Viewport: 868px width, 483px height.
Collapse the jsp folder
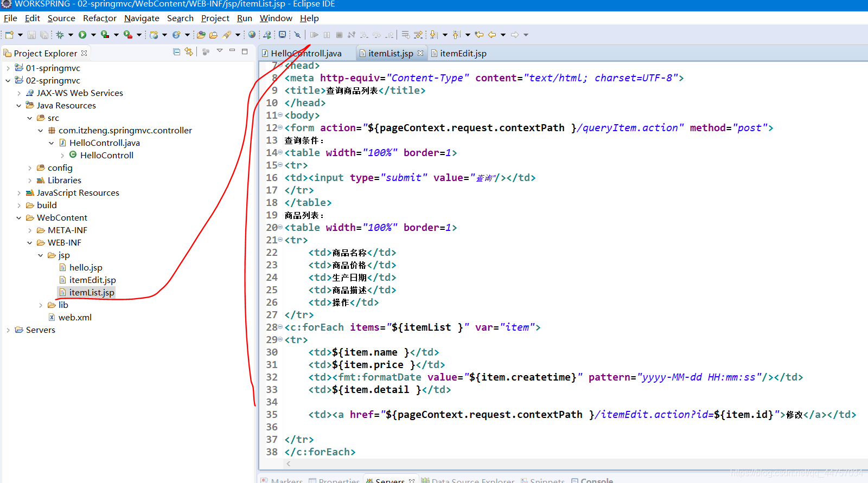(x=40, y=255)
